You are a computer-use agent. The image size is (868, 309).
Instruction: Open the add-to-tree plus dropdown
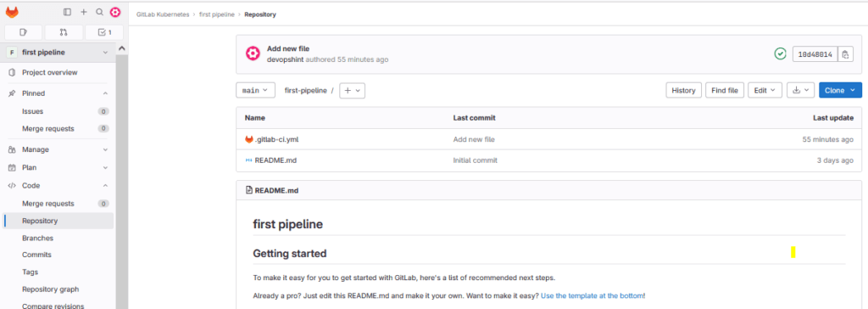point(352,91)
